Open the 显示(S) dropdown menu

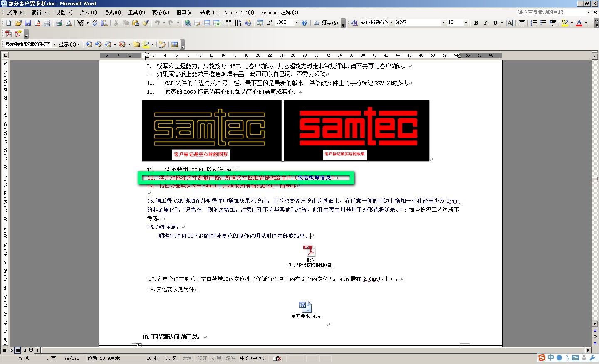pos(69,44)
